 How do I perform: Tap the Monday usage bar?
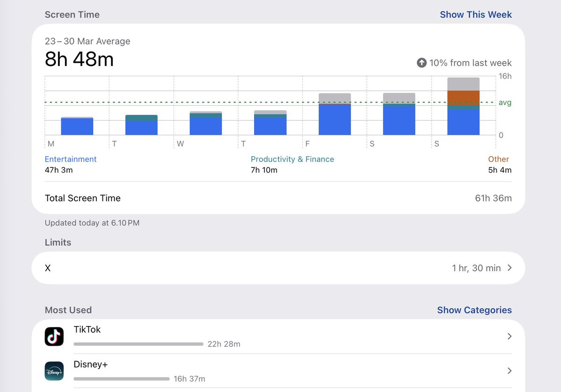(x=77, y=126)
